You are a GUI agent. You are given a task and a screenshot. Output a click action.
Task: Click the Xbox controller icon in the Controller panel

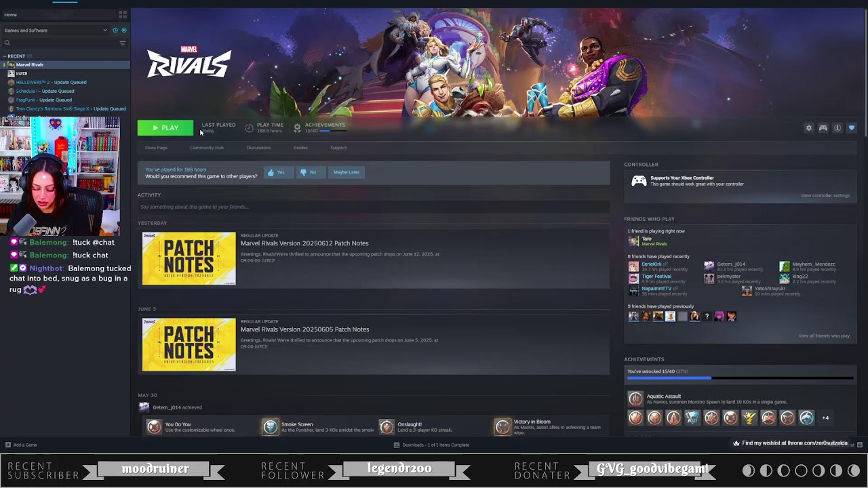pyautogui.click(x=639, y=181)
